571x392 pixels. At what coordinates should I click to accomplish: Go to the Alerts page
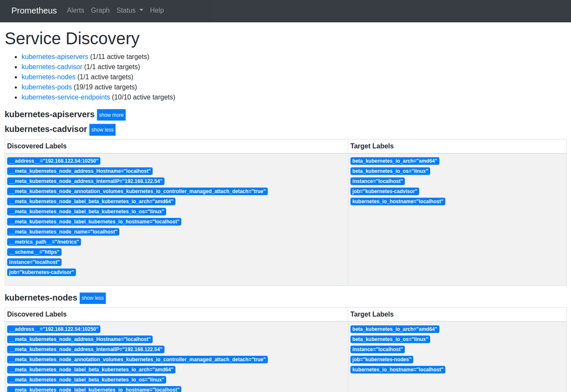pos(76,10)
